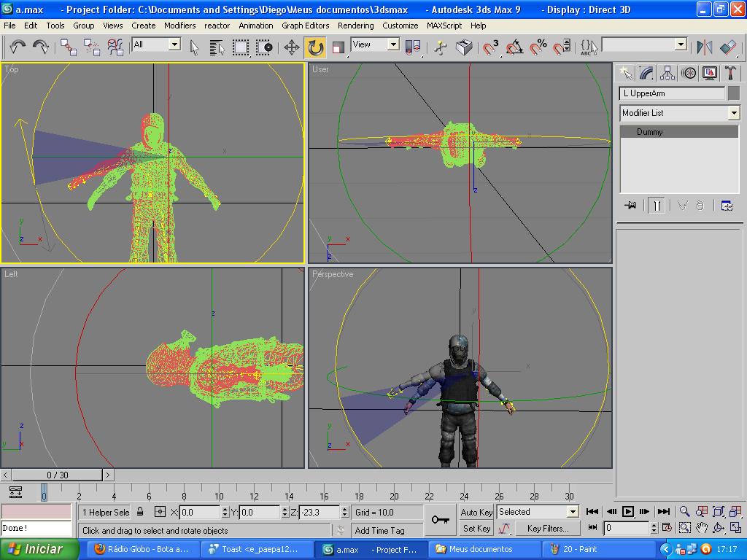Expand the Modifier List dropdown

point(734,113)
